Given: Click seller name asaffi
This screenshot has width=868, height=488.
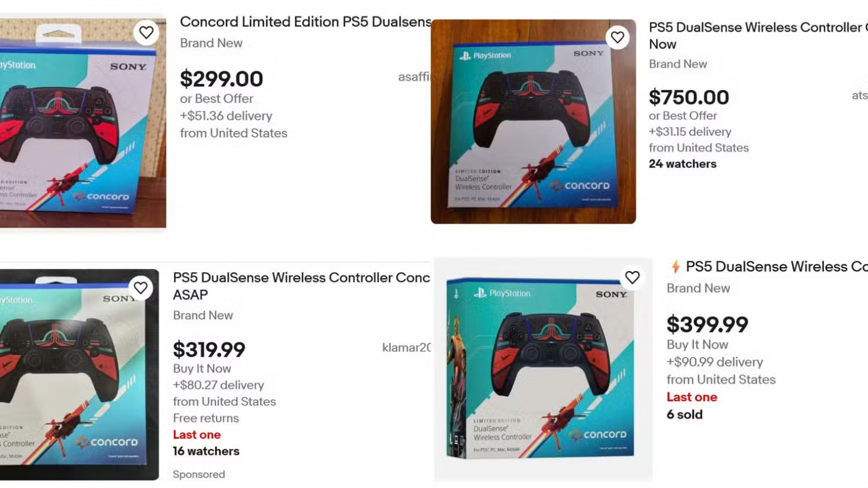Looking at the screenshot, I should 415,76.
